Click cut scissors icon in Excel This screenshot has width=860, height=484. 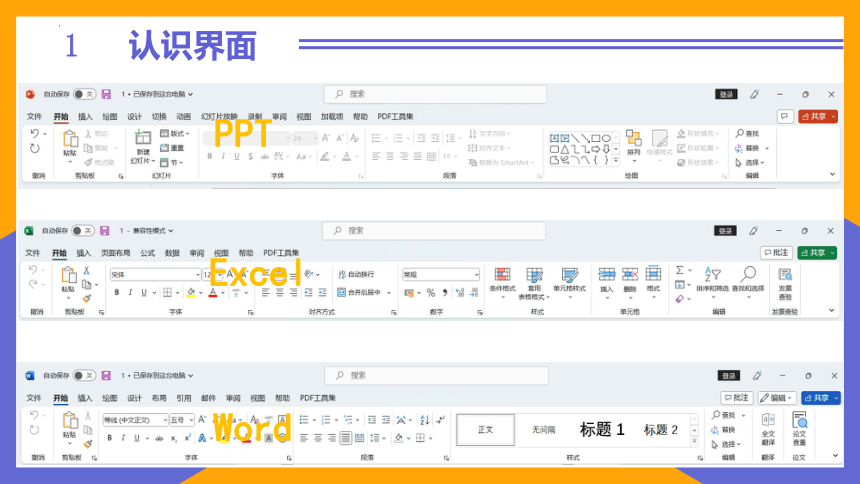pyautogui.click(x=86, y=271)
